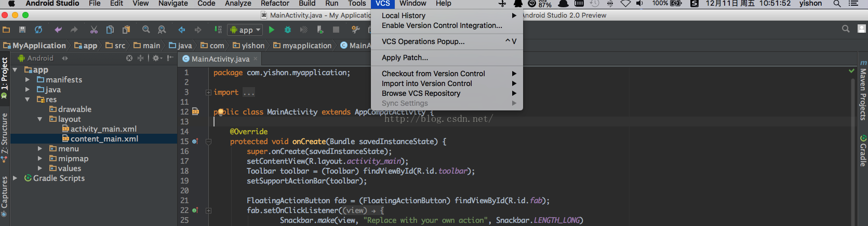Expand the menu folder

click(x=40, y=149)
